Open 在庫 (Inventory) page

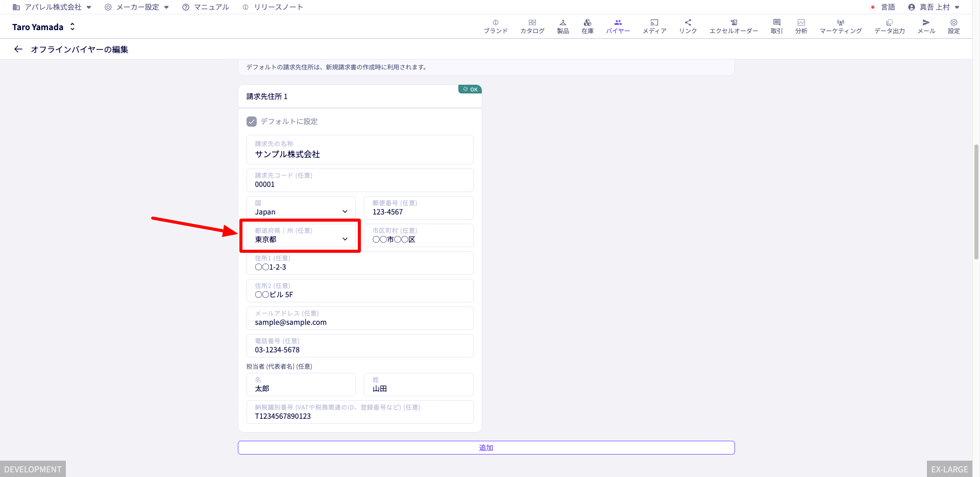[x=587, y=27]
